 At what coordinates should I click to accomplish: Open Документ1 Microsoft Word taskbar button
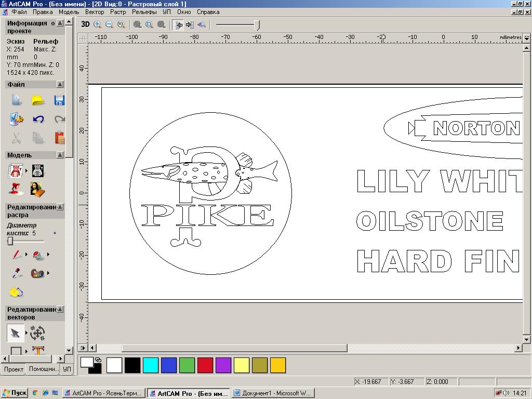[272, 393]
